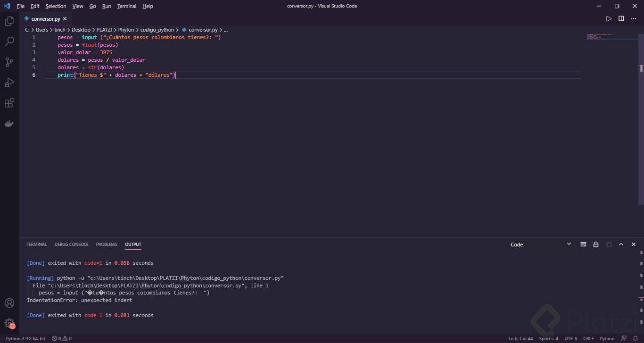
Task: Select Python 3.9.2 64-bit interpreter
Action: 25,338
